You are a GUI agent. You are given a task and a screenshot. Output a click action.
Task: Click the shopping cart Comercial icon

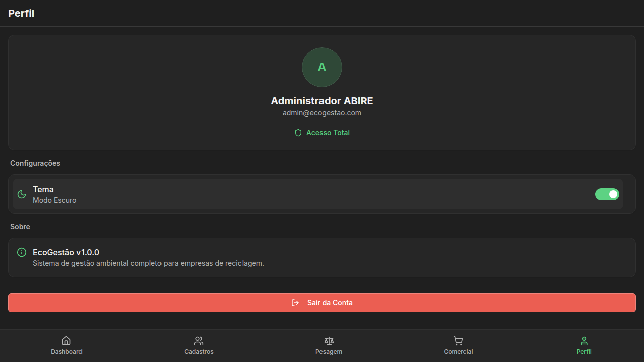click(458, 341)
